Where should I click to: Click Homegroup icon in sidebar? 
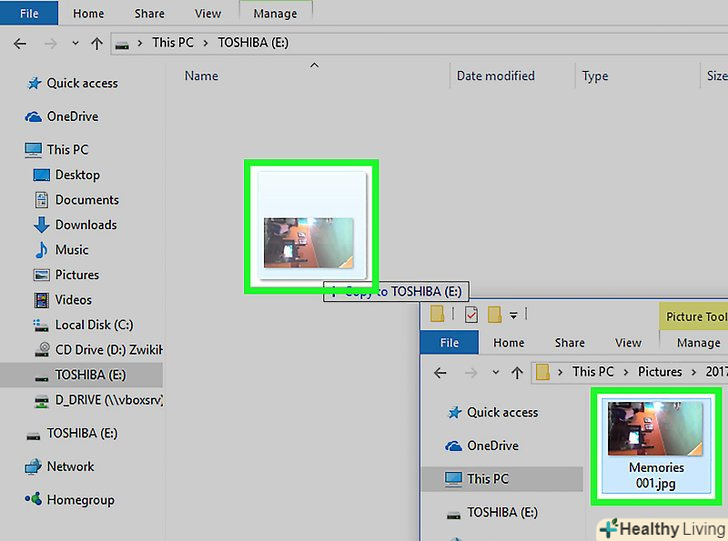[33, 499]
